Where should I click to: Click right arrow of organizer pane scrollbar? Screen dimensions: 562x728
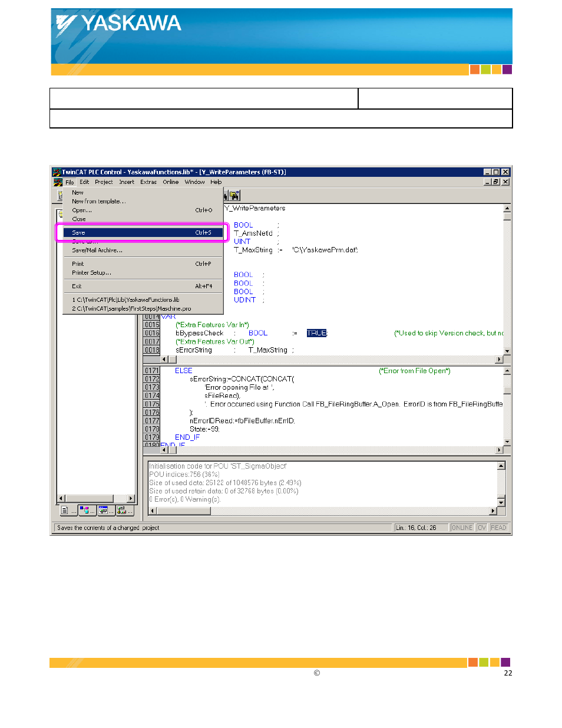131,499
